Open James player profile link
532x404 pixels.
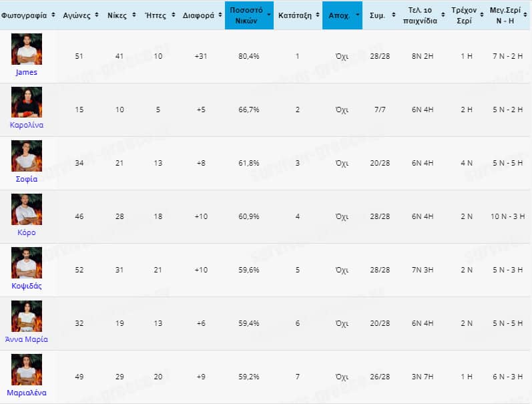(x=26, y=72)
